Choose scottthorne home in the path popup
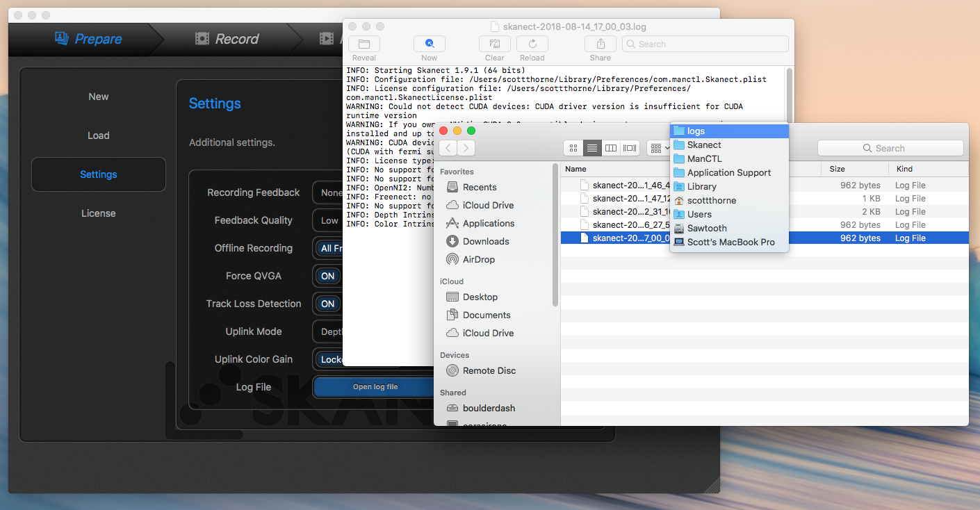The height and width of the screenshot is (510, 980). (729, 200)
